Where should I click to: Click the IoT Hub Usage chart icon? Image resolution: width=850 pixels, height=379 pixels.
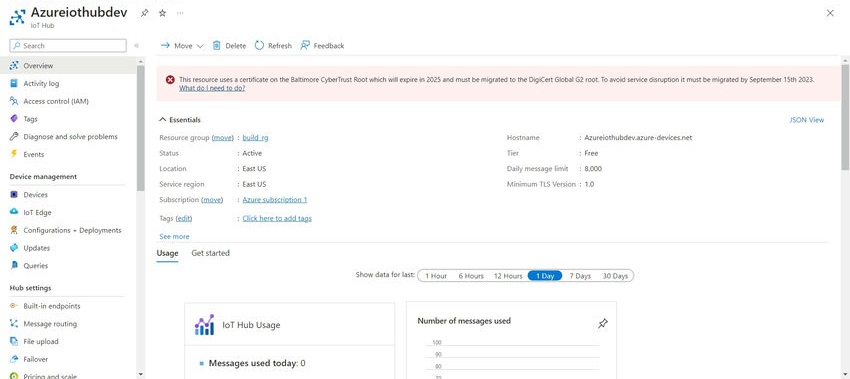(x=204, y=325)
